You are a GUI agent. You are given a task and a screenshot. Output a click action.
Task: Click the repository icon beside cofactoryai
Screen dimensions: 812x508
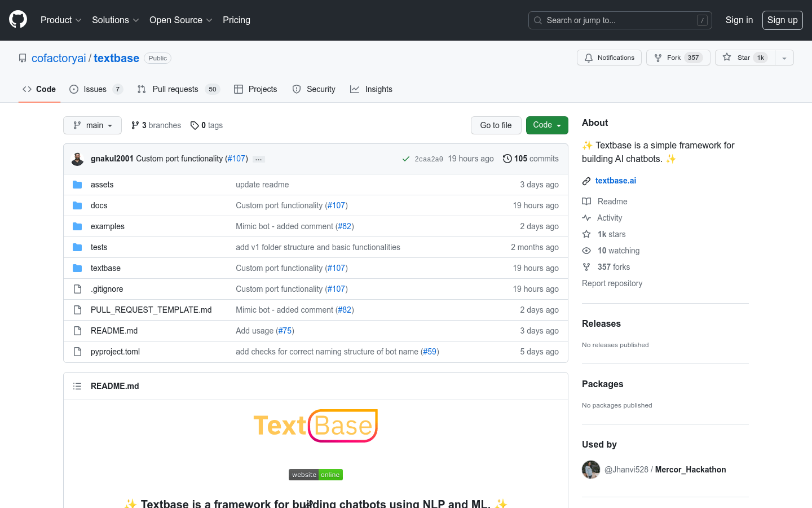click(x=23, y=58)
